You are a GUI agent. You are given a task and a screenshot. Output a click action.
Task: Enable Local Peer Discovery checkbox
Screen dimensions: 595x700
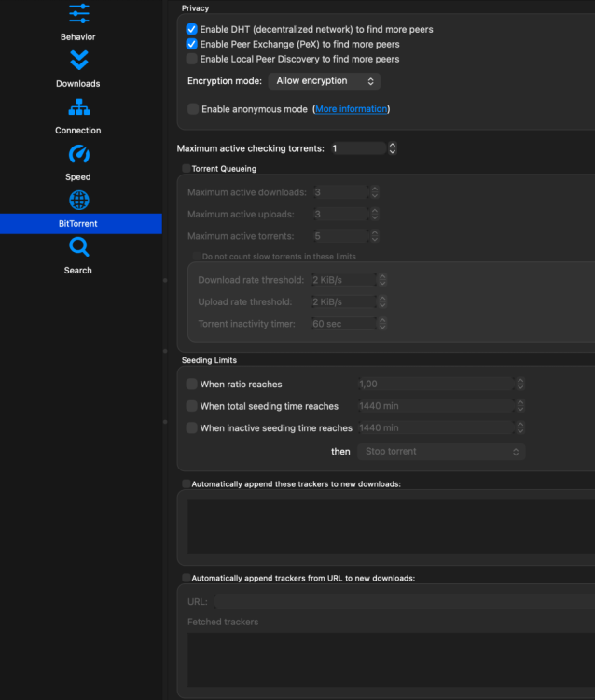[192, 59]
